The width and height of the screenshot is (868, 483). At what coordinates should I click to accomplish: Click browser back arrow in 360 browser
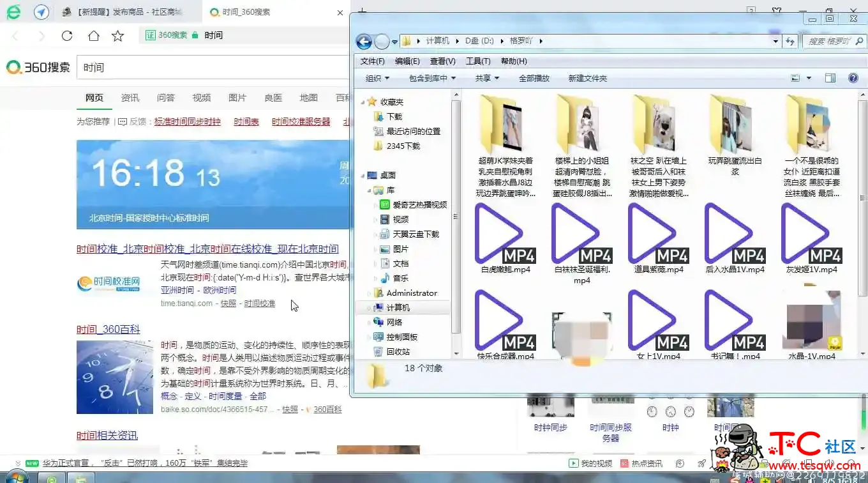point(15,36)
